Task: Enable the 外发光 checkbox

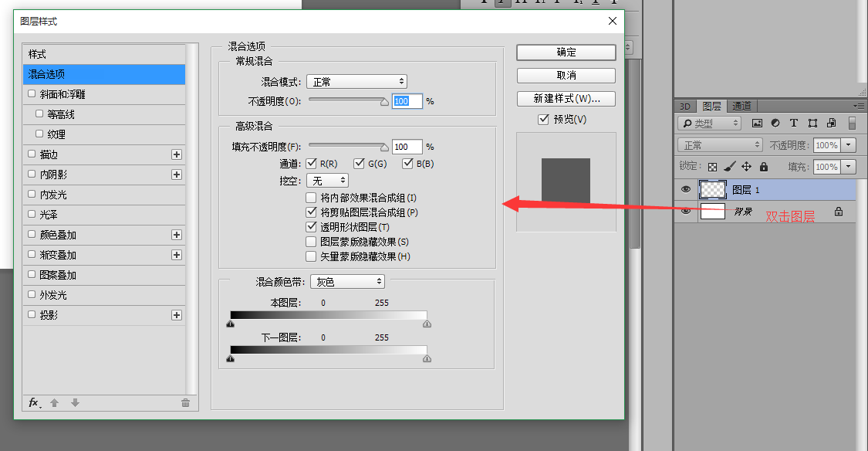Action: point(32,294)
